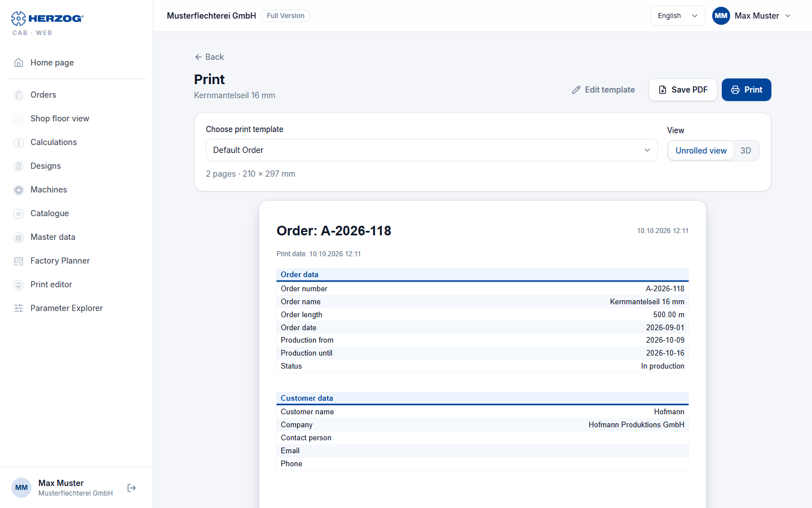This screenshot has height=508, width=812.
Task: Click the blue Print button
Action: pos(747,90)
